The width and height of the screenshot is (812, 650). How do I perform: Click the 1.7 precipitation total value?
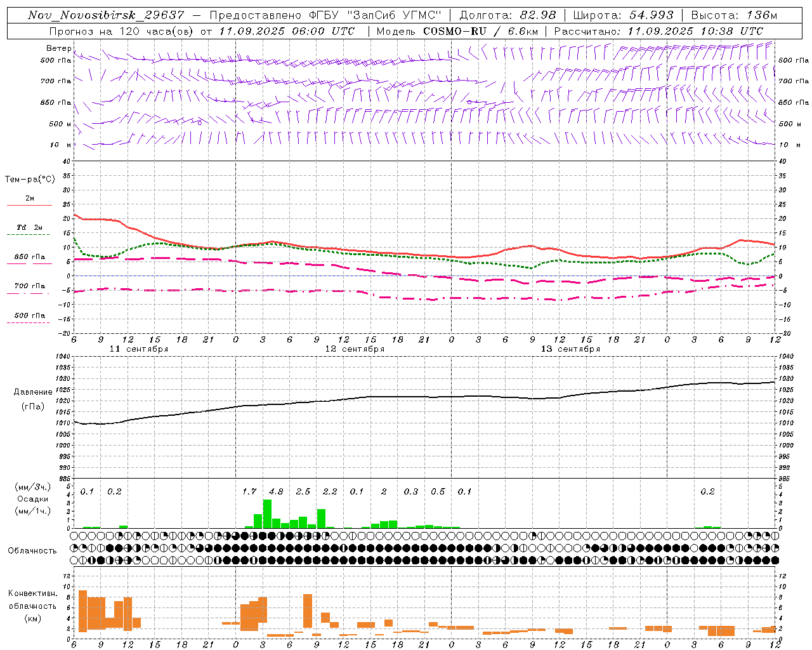249,492
